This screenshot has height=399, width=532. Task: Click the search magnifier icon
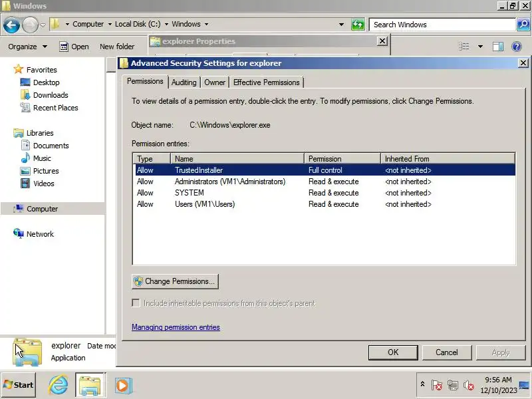tap(523, 25)
